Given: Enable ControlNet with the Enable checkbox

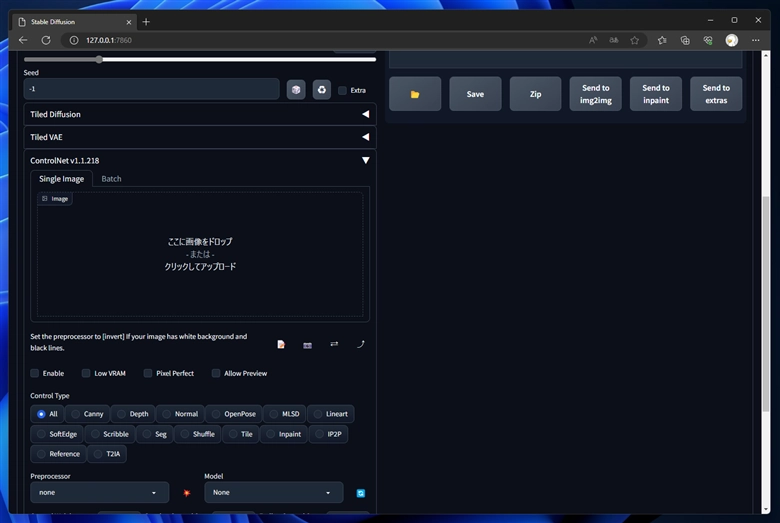Looking at the screenshot, I should (35, 373).
